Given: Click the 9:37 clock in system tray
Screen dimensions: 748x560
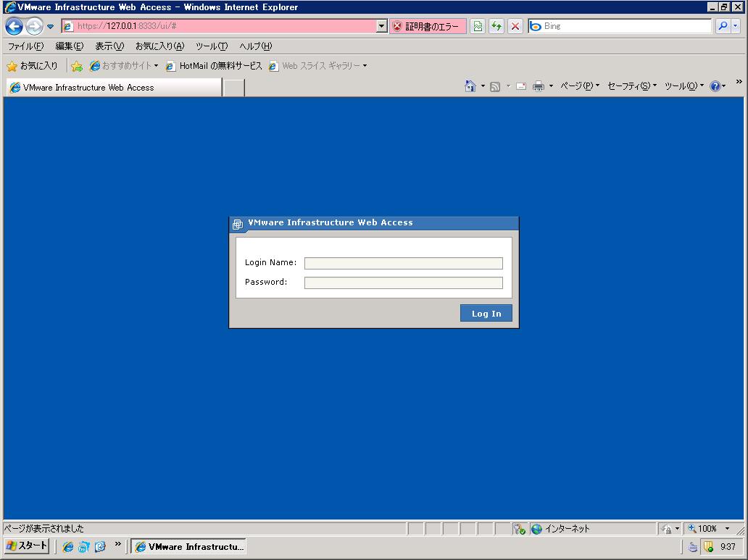Looking at the screenshot, I should [x=728, y=547].
